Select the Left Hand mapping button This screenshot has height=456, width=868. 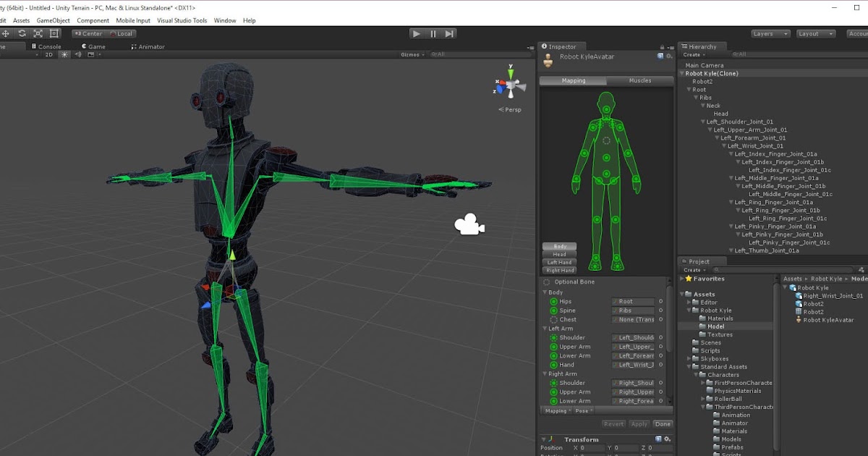(x=559, y=262)
